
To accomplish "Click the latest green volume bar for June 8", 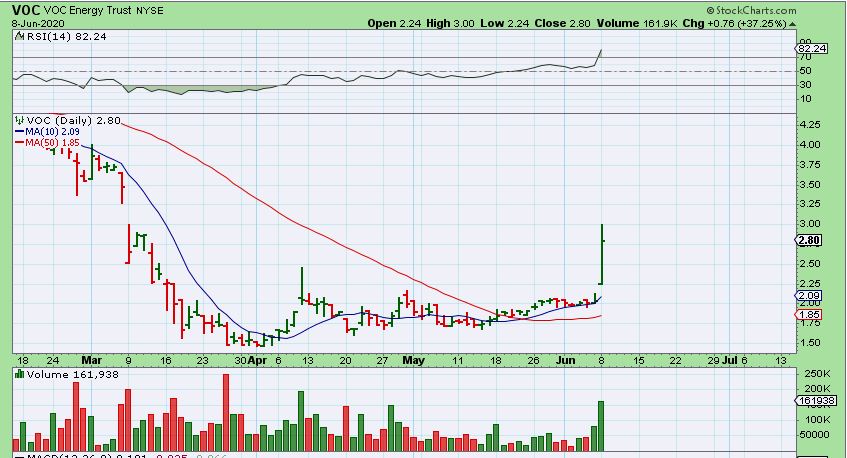I will pos(601,426).
